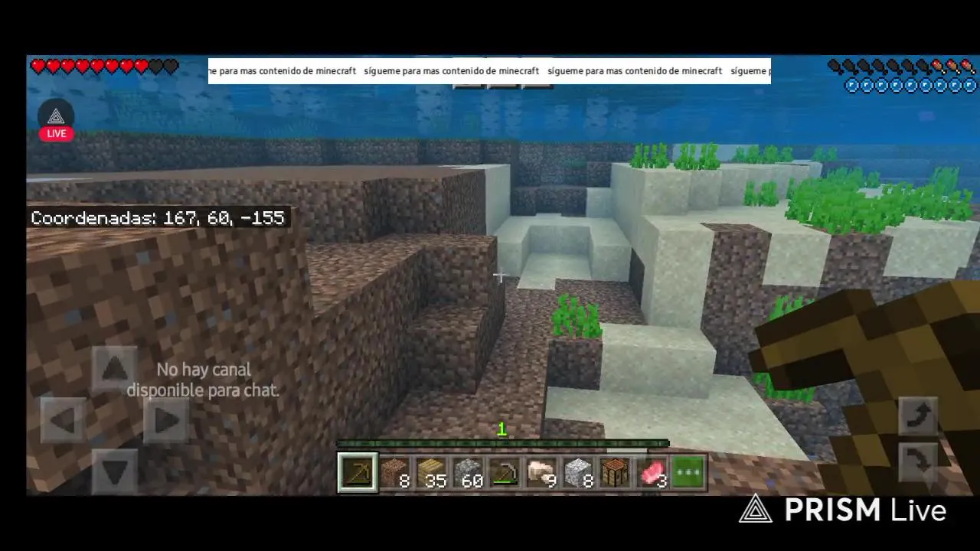
Task: Tap the swim up jump arrow button
Action: click(919, 415)
